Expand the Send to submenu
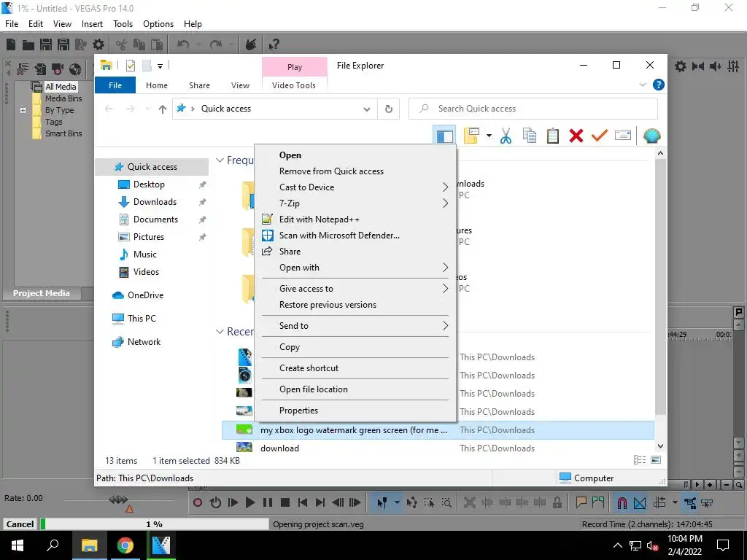Screen dimensions: 747x560 (355, 326)
